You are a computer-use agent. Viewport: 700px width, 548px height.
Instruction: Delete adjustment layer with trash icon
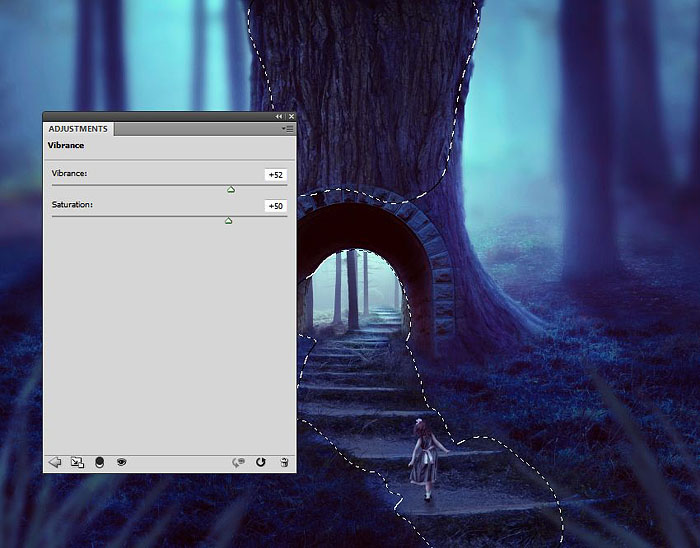tap(284, 462)
